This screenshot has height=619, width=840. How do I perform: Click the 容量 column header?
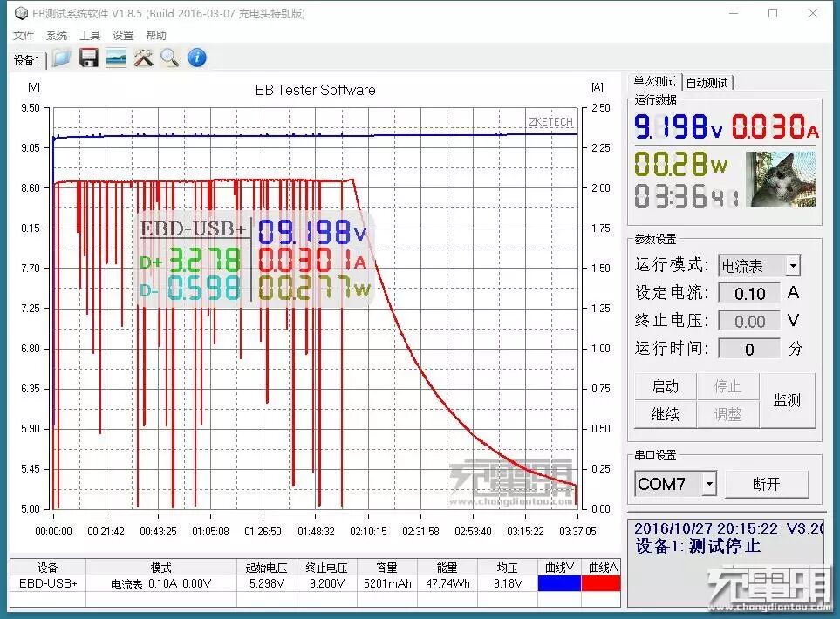click(x=386, y=568)
